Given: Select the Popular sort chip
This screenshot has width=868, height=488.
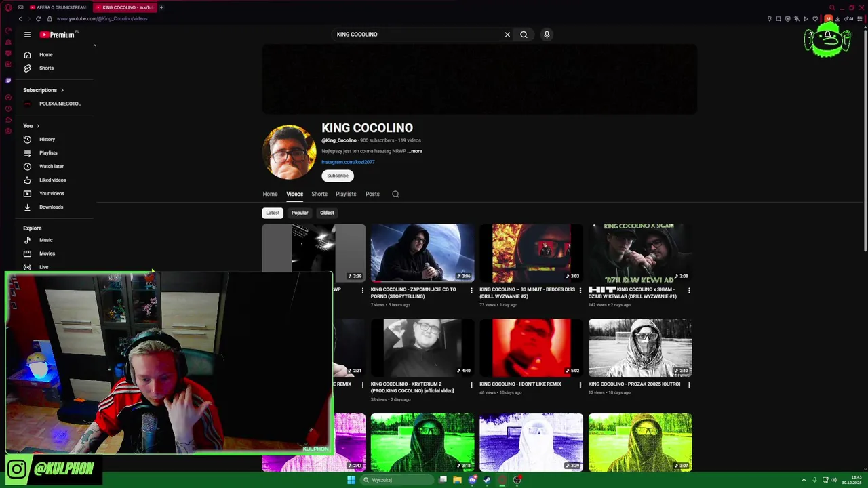Looking at the screenshot, I should 300,213.
